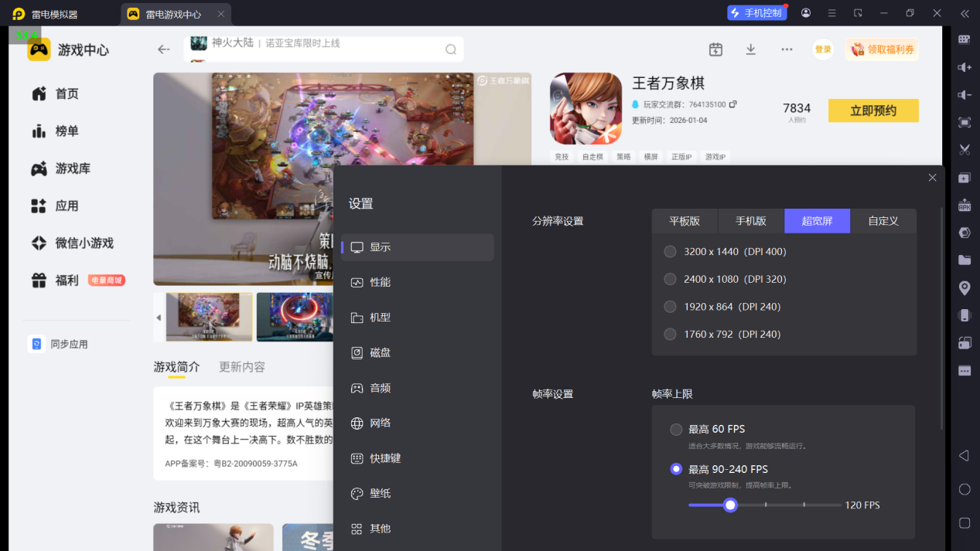
Task: Take a screenshot with the scissors icon
Action: pos(963,149)
